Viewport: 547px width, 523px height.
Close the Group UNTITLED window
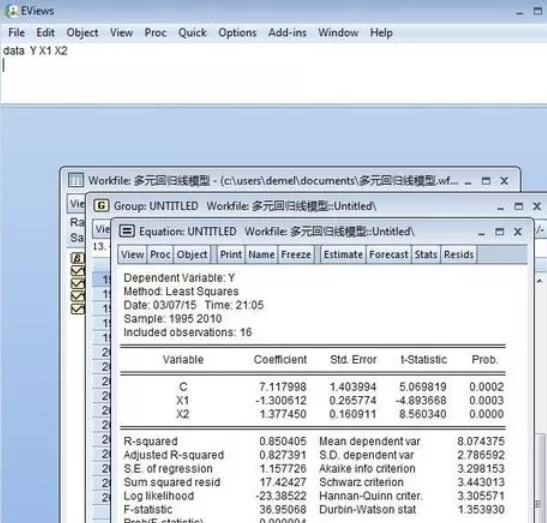click(537, 206)
